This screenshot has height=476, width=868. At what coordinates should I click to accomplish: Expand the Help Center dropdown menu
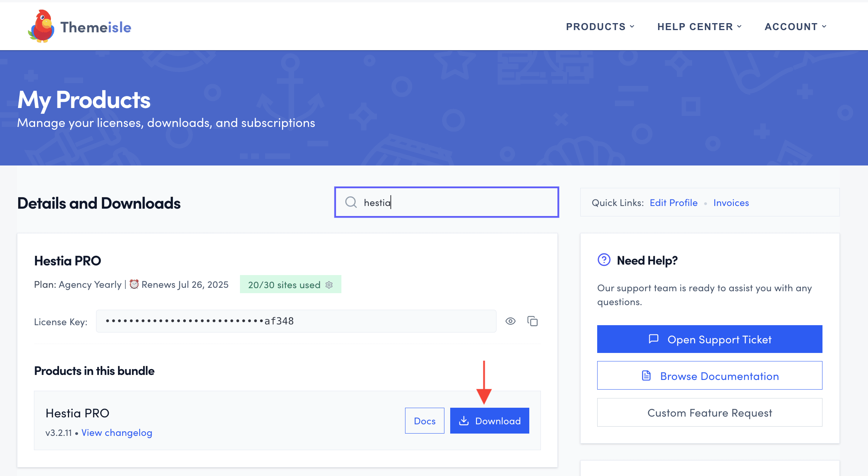699,27
